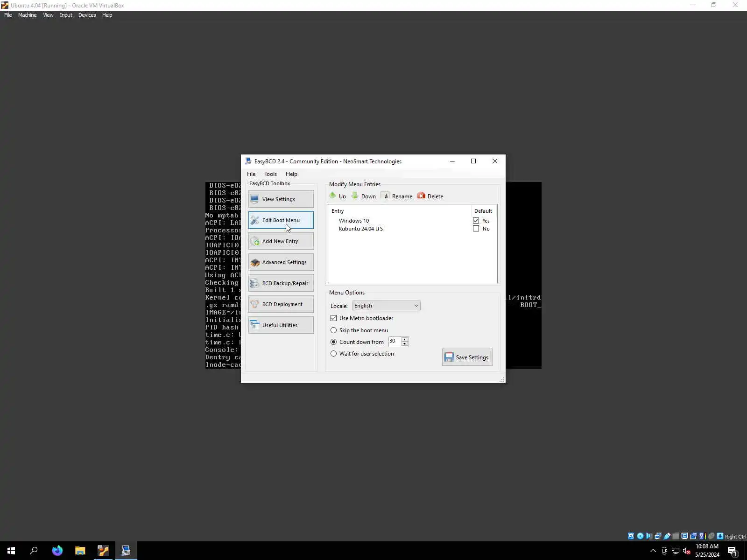Image resolution: width=747 pixels, height=560 pixels.
Task: Open View Settings in EasyBCD Toolbox
Action: tap(281, 199)
